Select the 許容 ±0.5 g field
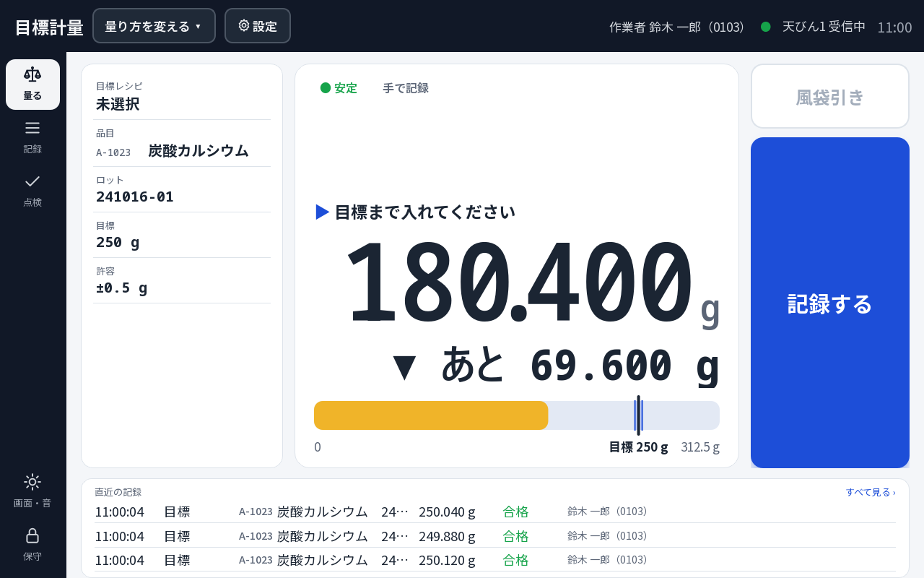The image size is (924, 578). (x=182, y=280)
